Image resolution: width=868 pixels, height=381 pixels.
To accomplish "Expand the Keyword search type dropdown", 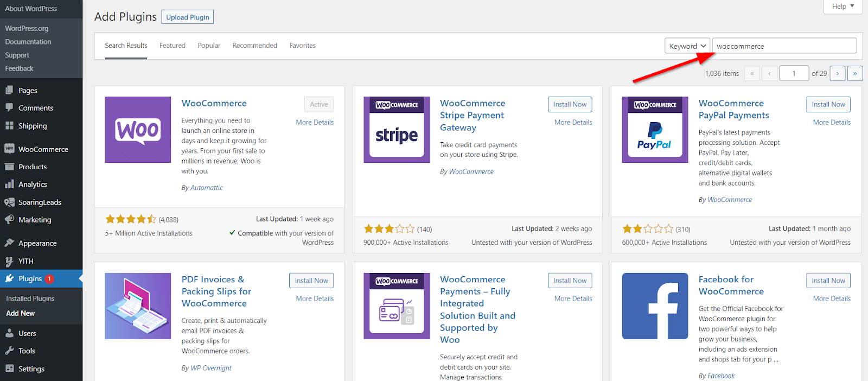I will (687, 46).
